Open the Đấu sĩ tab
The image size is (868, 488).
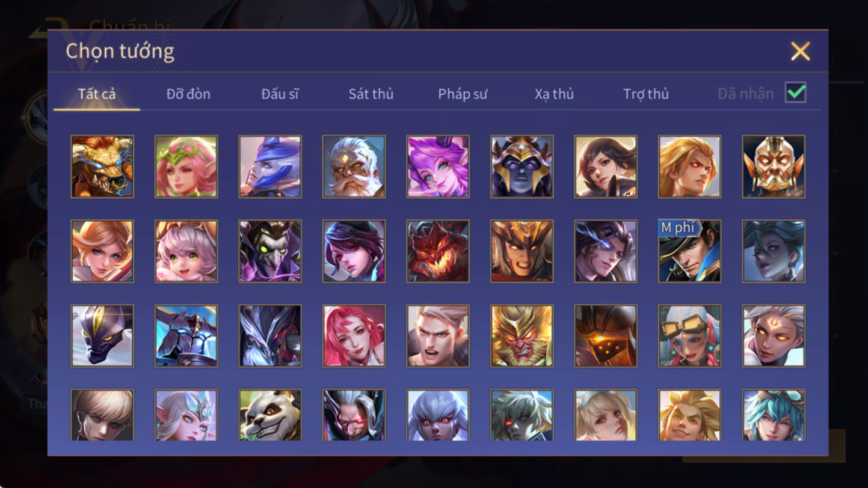tap(280, 94)
